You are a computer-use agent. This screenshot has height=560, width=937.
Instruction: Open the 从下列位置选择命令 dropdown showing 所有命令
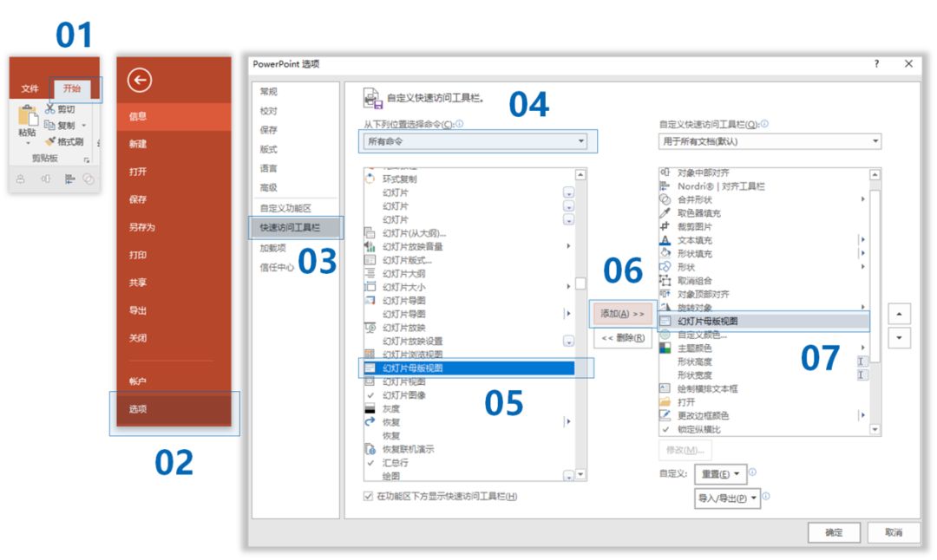click(475, 141)
